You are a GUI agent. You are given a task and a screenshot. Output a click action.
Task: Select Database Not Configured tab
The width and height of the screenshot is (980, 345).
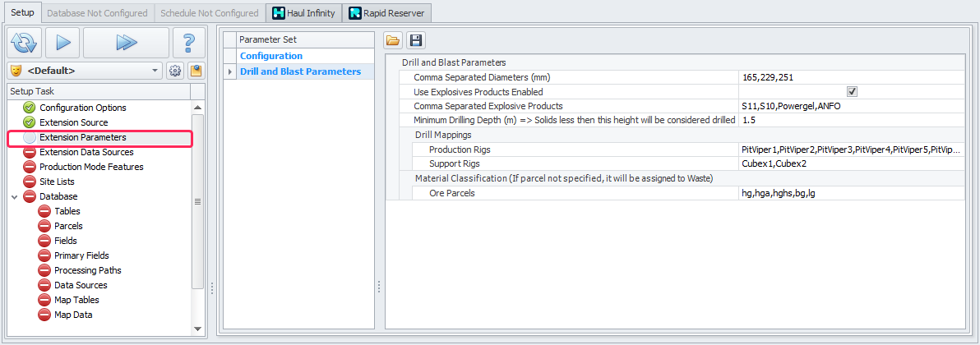point(98,12)
